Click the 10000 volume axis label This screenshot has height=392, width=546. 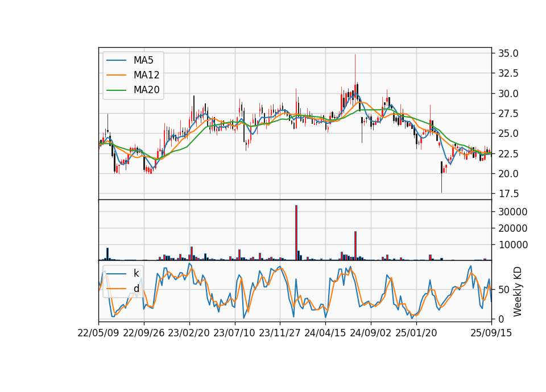click(x=513, y=245)
